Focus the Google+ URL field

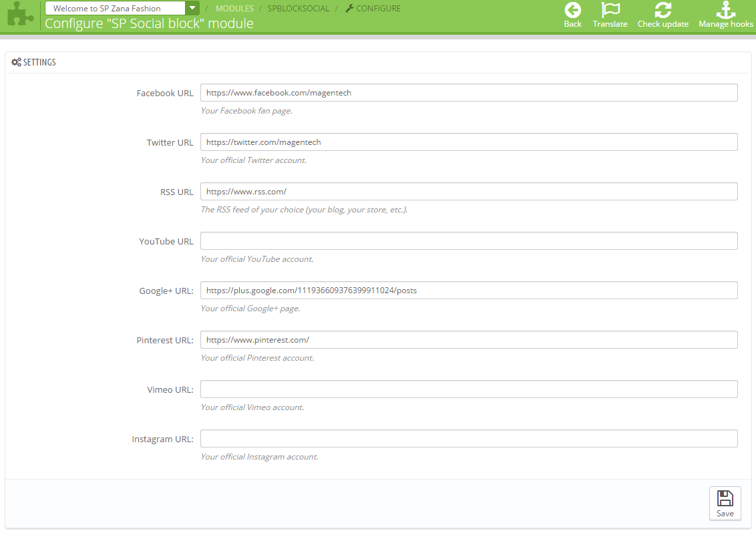[469, 291]
